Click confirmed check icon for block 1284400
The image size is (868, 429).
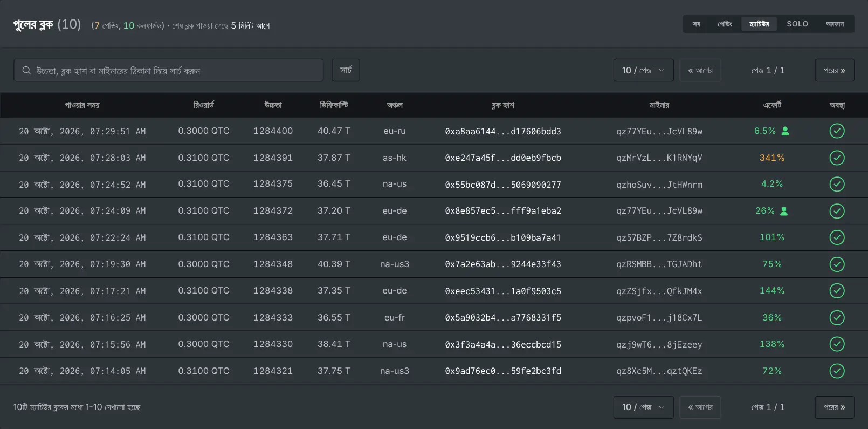837,131
